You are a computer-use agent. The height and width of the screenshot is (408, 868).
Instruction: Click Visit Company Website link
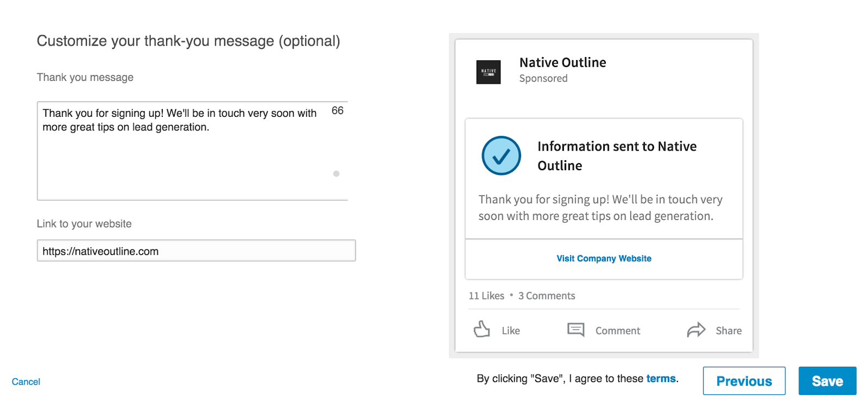pos(603,259)
